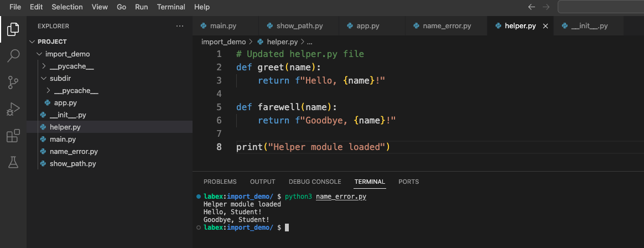Open the Run and Debug view icon

pyautogui.click(x=13, y=109)
